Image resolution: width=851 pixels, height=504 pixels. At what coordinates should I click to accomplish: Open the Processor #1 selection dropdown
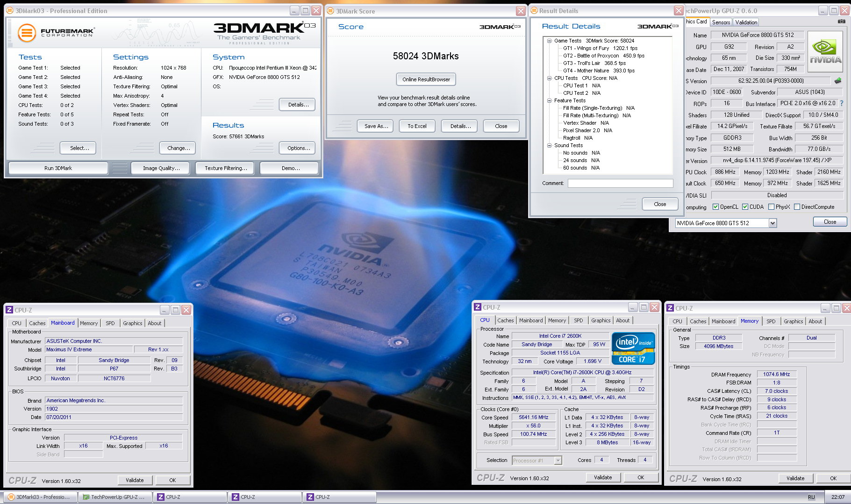(558, 461)
